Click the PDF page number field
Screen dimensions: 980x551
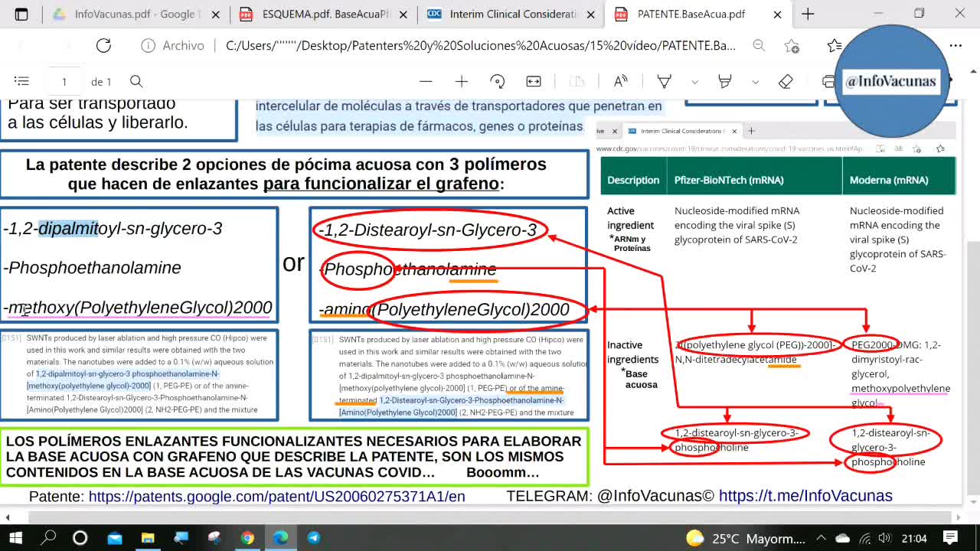(64, 81)
